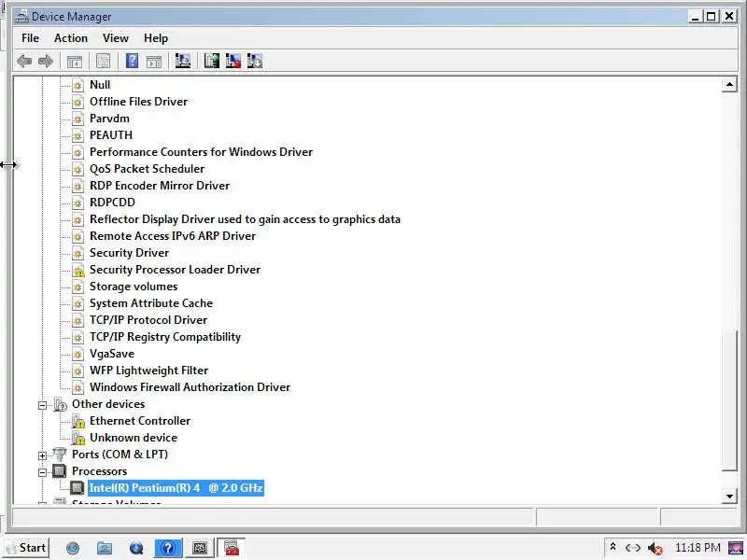Click the Ports (COM & LPT) category icon
The width and height of the screenshot is (747, 560).
(60, 455)
